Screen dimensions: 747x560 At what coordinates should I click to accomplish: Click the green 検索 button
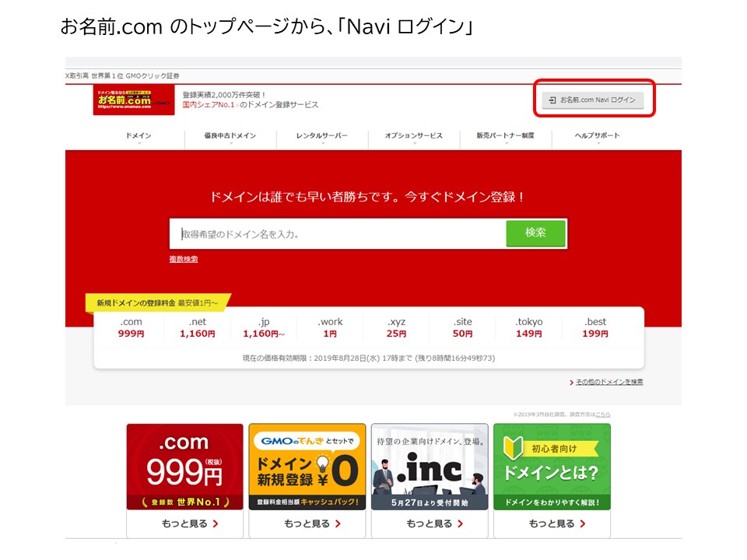click(x=535, y=233)
